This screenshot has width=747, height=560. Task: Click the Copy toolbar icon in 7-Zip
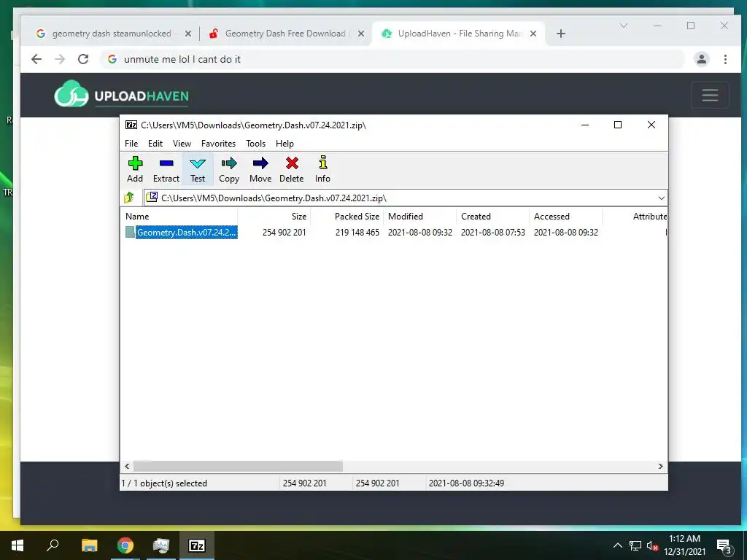point(228,169)
